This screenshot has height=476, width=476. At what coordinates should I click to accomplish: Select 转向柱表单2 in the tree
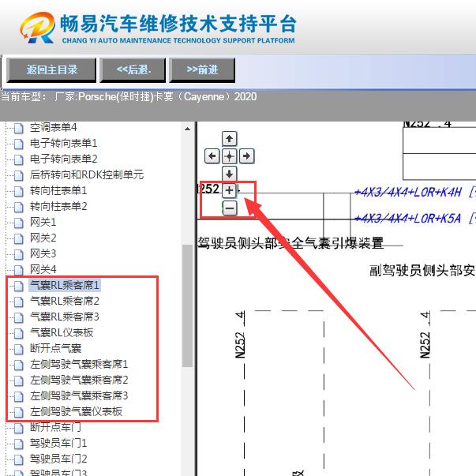[x=58, y=207]
